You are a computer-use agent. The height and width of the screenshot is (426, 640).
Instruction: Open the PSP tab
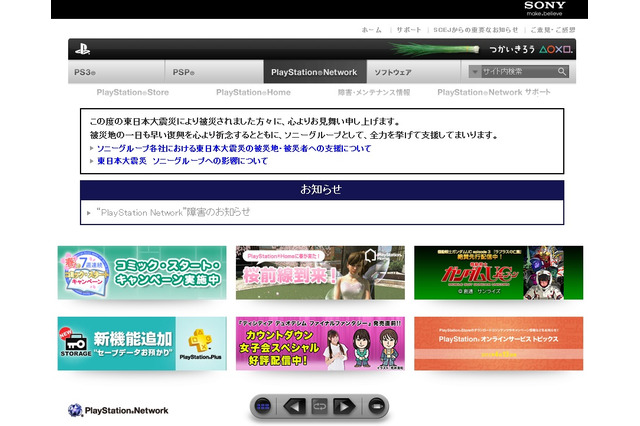214,72
